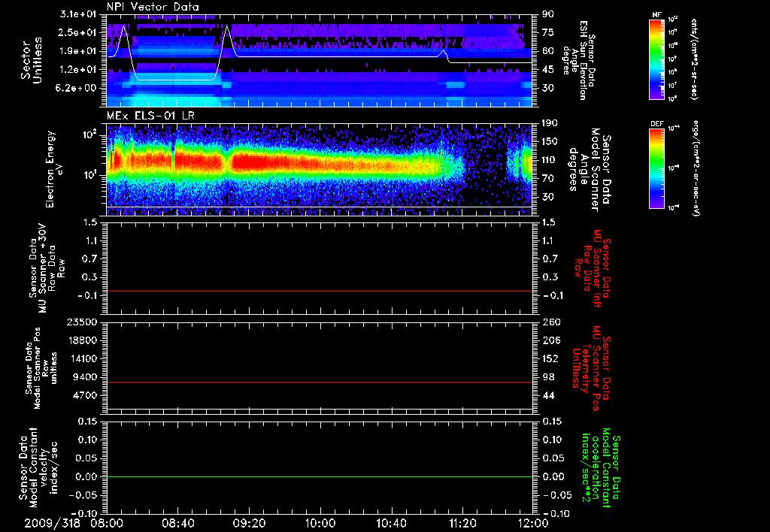Click the 'Electron Energy eV' axis label
This screenshot has height=532, width=770.
(56, 169)
